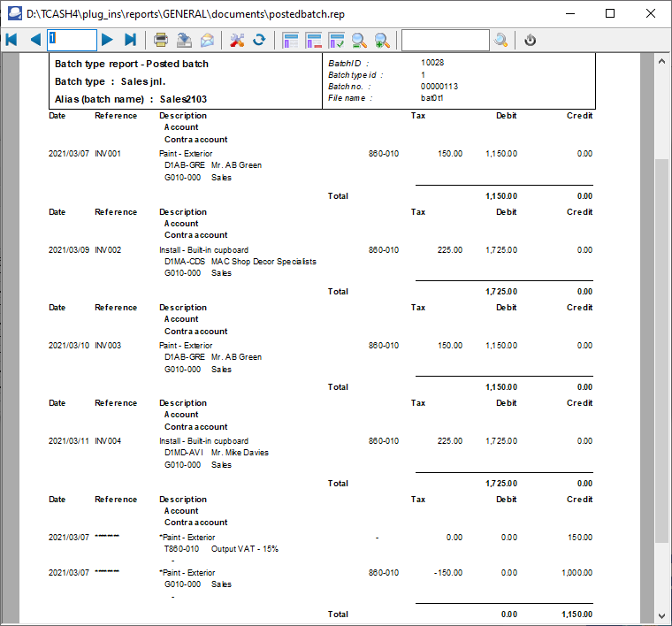Refresh the report view
Image resolution: width=672 pixels, height=626 pixels.
259,40
